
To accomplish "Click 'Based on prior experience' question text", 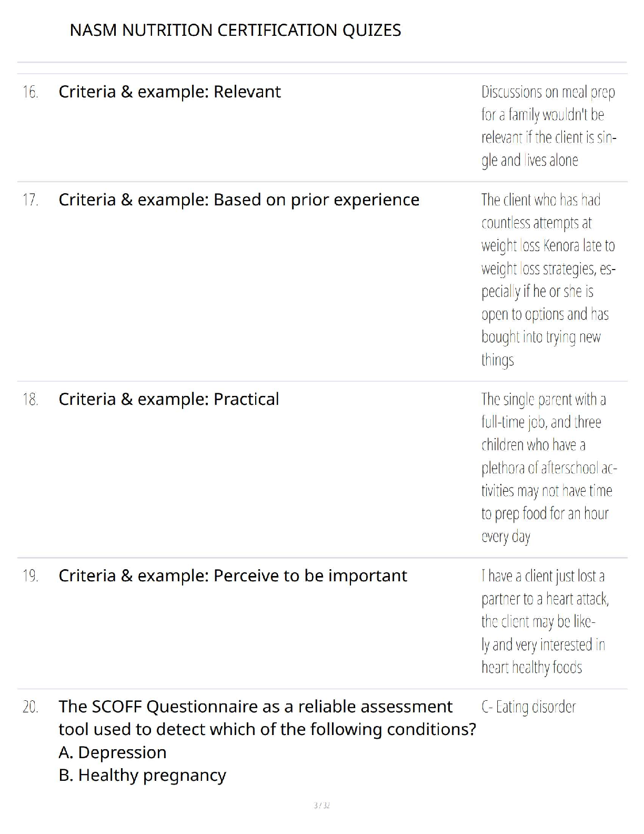I will 316,200.
